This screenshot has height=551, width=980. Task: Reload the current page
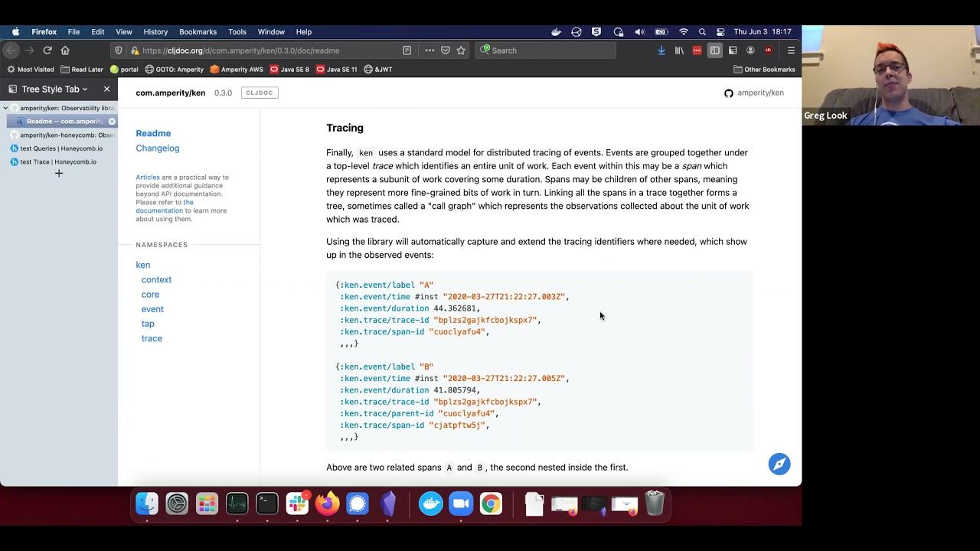click(47, 51)
